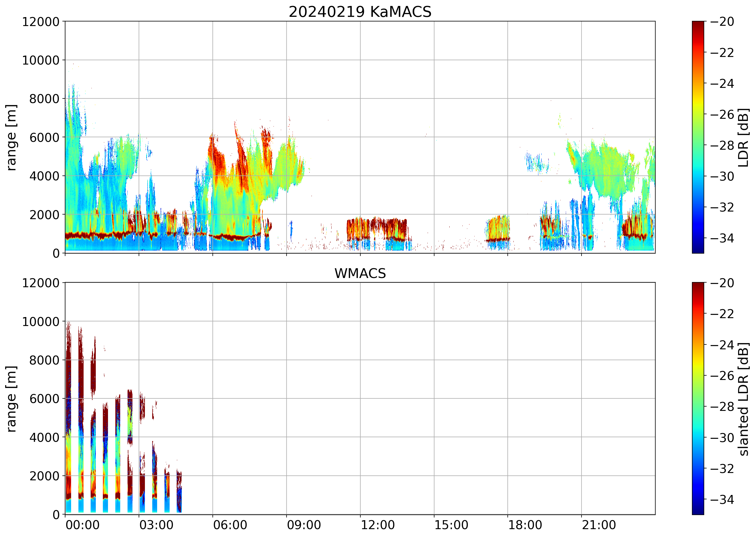Click the 03:00 time axis label

[x=156, y=525]
